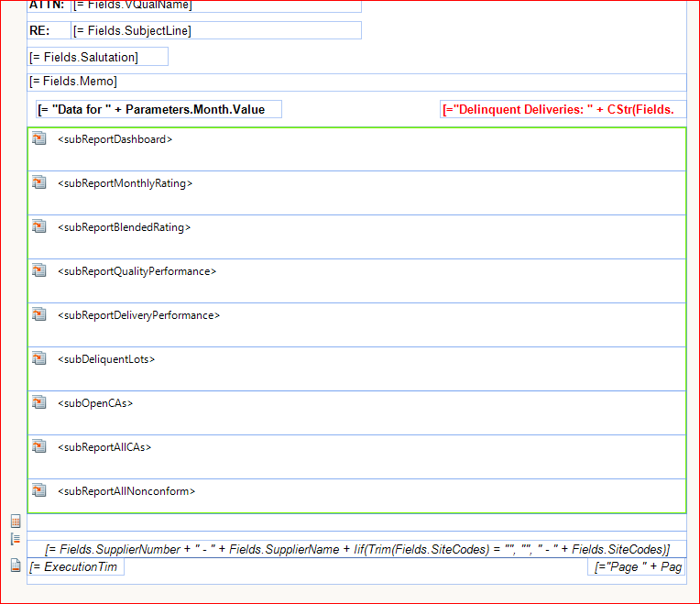The width and height of the screenshot is (700, 604).
Task: Select the Fields.SubjectLine text box
Action: tap(216, 30)
